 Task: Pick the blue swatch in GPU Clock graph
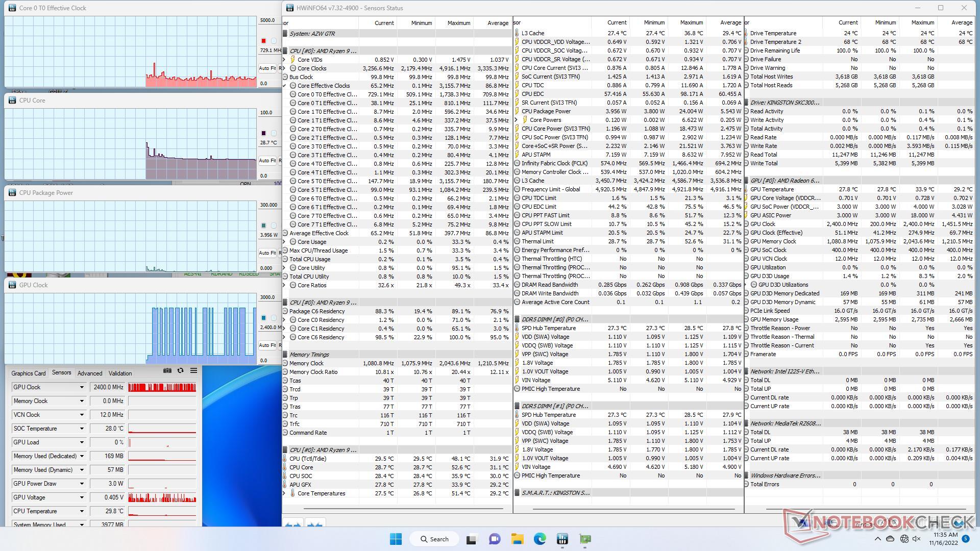(x=263, y=318)
